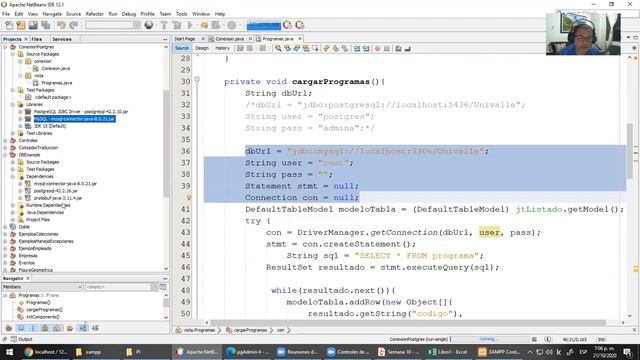Click the editor vertical scrollbar
The image size is (640, 360).
tap(630, 151)
